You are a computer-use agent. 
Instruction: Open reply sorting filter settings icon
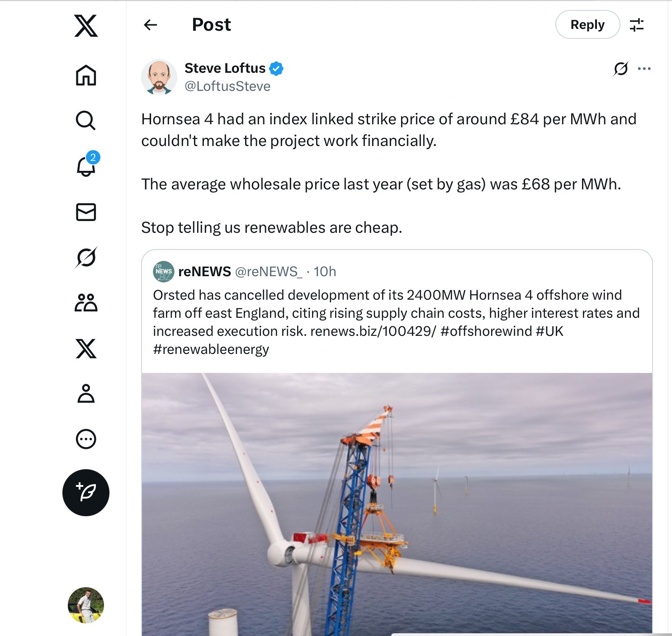click(x=637, y=24)
